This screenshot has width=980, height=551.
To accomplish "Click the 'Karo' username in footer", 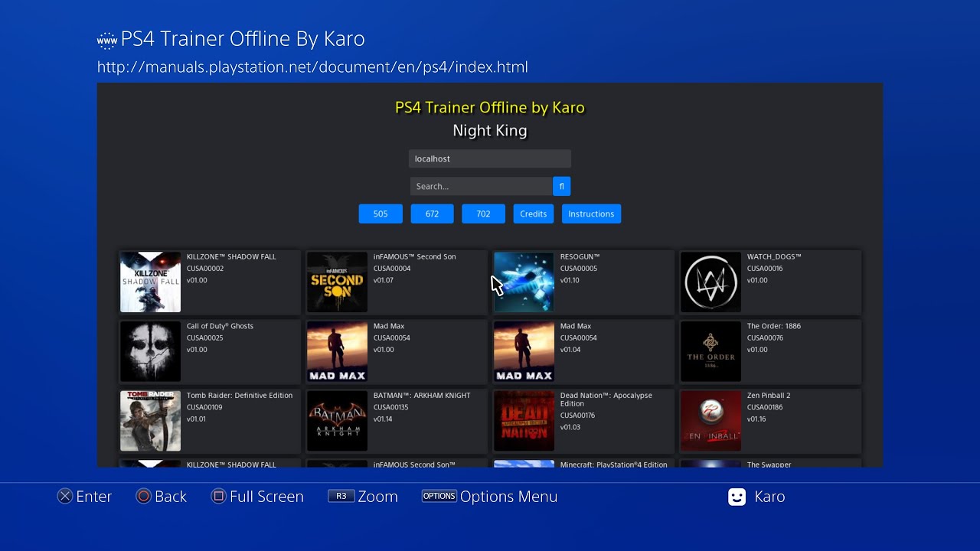I will coord(769,497).
